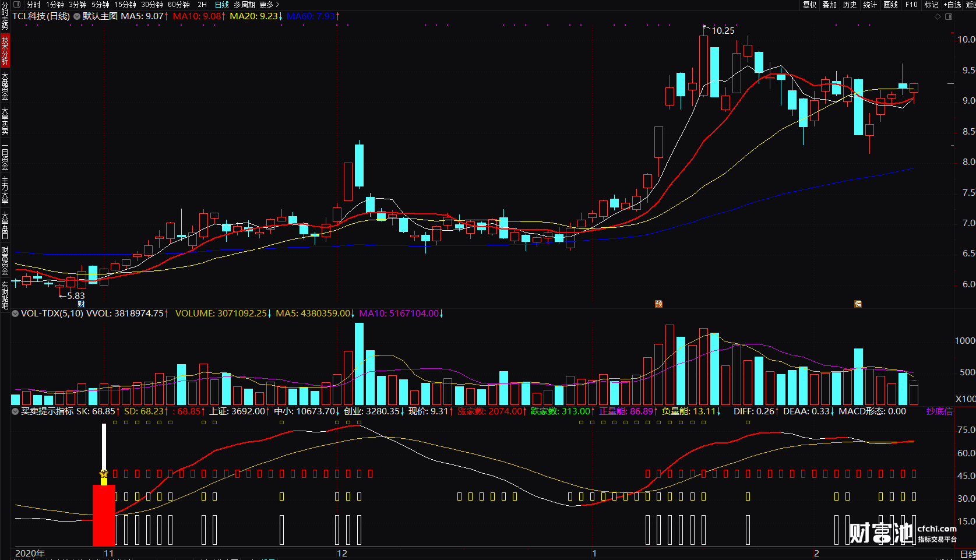
Task: Click the 叠加 overlay button
Action: pos(830,5)
